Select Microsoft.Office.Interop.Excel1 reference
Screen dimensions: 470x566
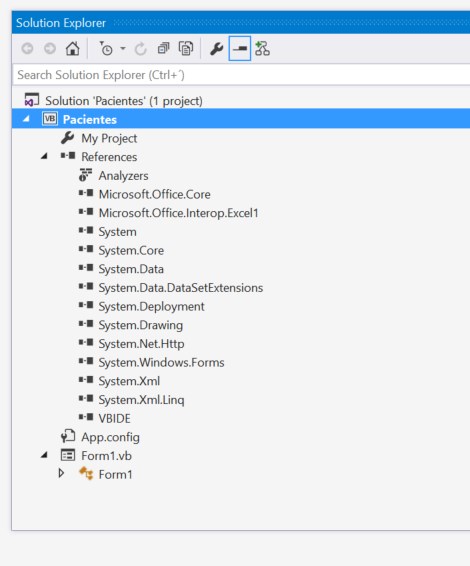(x=179, y=213)
